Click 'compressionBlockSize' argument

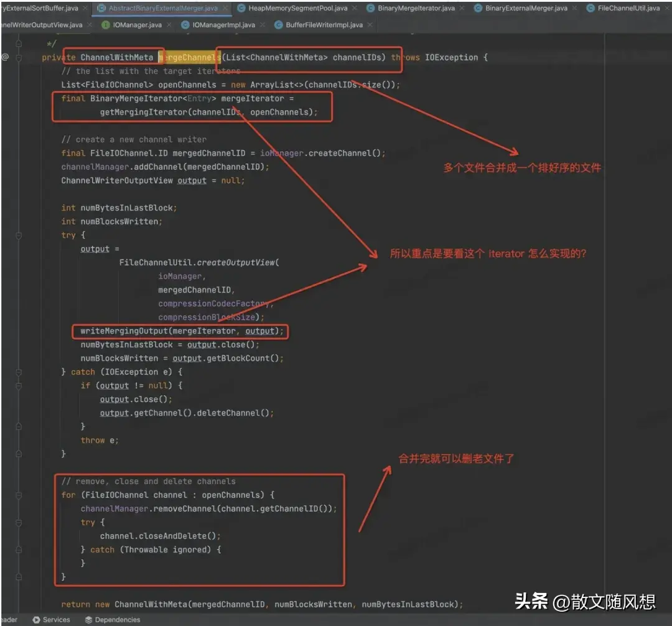point(207,317)
